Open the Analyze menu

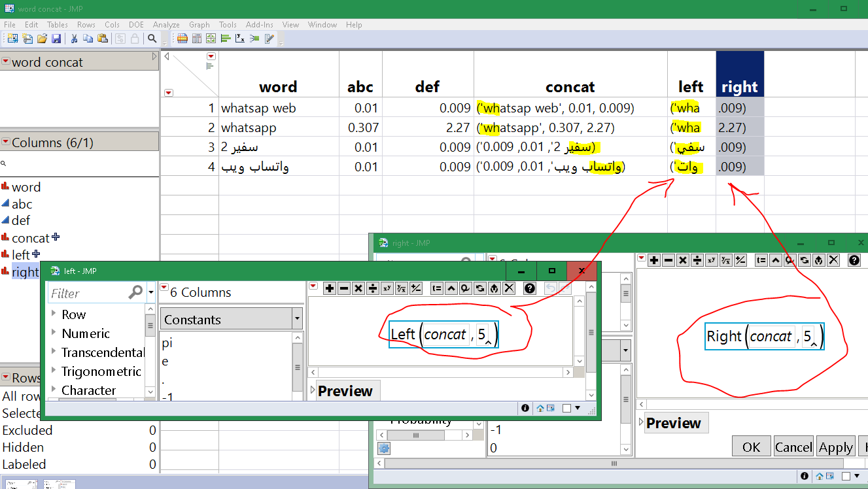[x=166, y=24]
